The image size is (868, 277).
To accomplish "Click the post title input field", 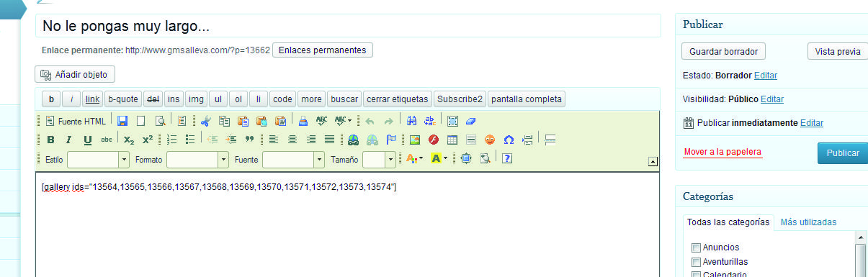I will point(348,26).
